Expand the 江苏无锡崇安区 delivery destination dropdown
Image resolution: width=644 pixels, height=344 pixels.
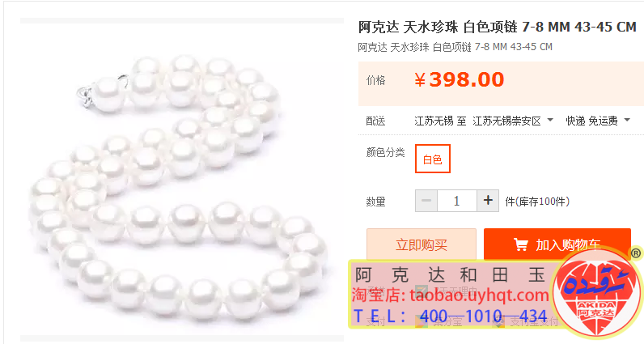click(x=513, y=121)
